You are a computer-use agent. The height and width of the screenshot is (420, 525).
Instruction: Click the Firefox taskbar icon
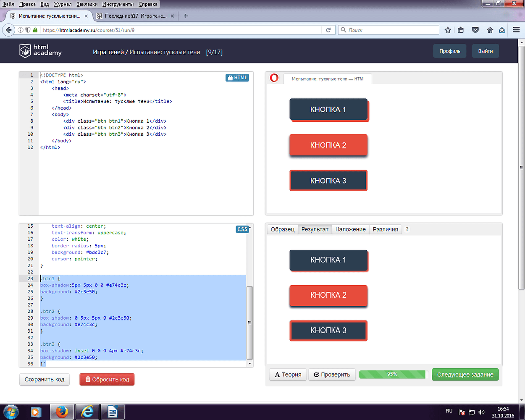(x=62, y=412)
